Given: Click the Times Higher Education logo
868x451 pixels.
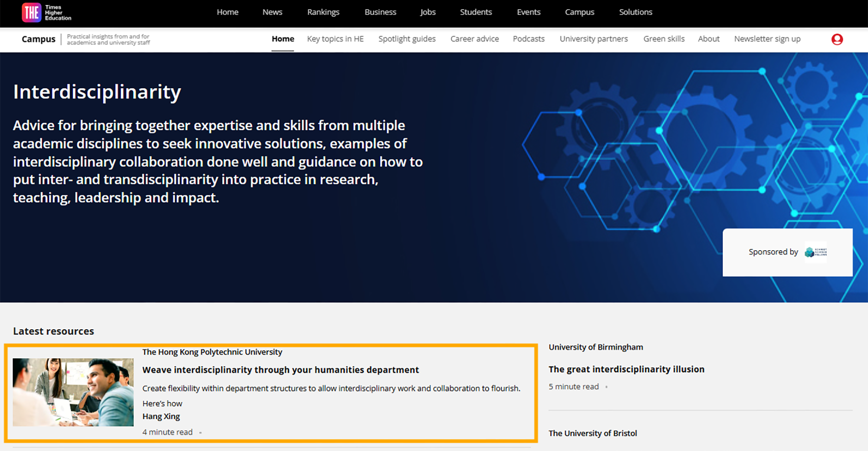Looking at the screenshot, I should coord(46,13).
